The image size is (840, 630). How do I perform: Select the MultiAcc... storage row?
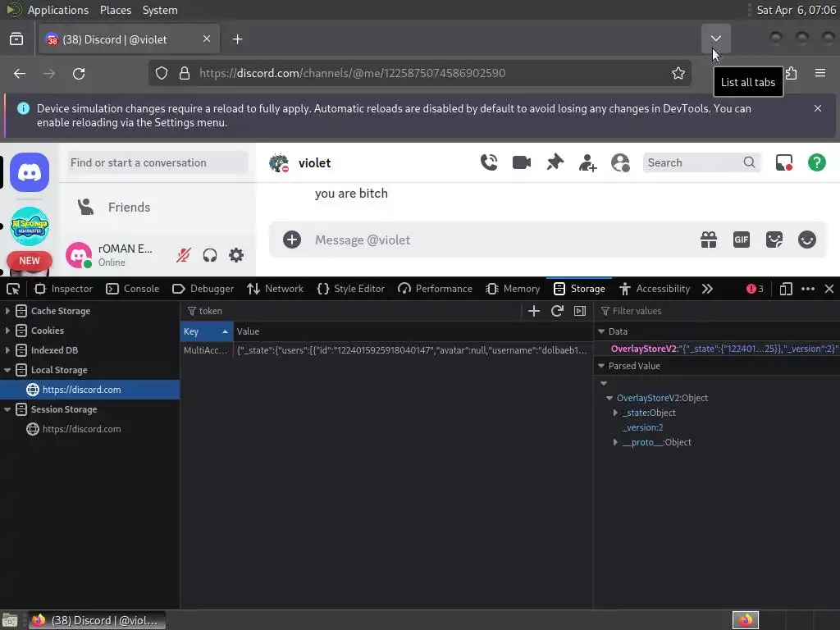pyautogui.click(x=386, y=350)
